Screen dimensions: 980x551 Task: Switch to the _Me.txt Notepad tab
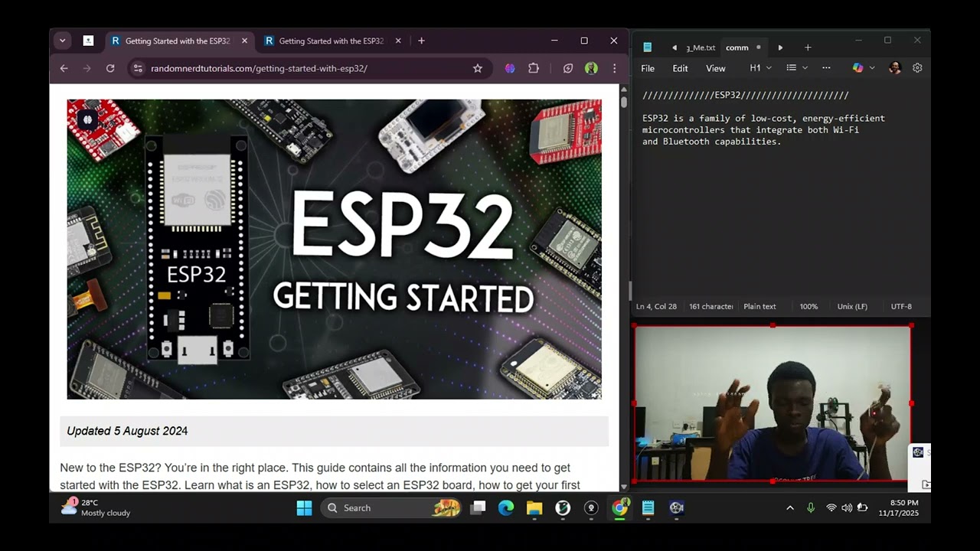[701, 47]
